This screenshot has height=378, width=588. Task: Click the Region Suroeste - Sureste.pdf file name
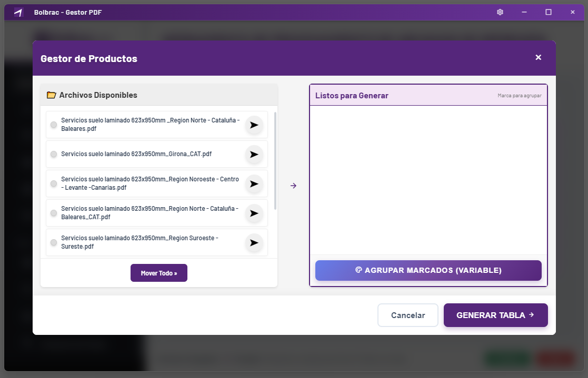(x=139, y=242)
